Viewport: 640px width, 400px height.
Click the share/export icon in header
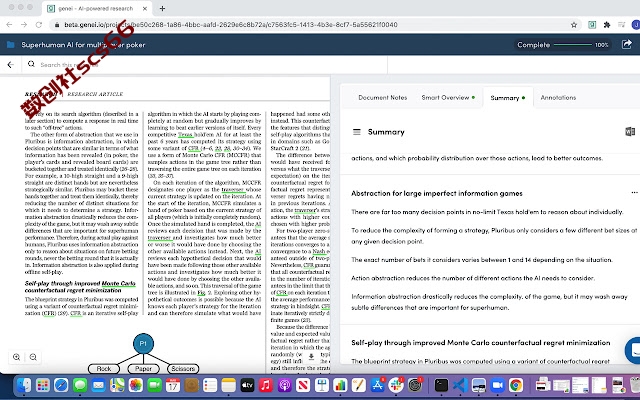pos(627,44)
